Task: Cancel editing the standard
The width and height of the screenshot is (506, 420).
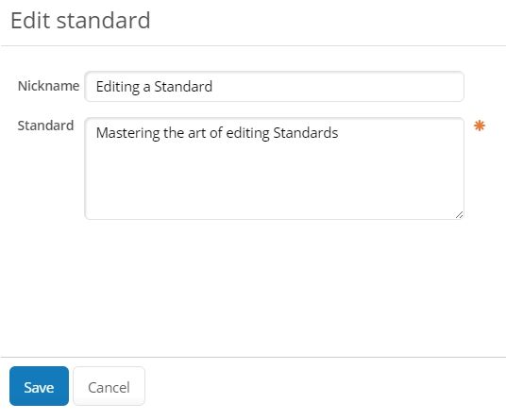Action: pos(110,386)
